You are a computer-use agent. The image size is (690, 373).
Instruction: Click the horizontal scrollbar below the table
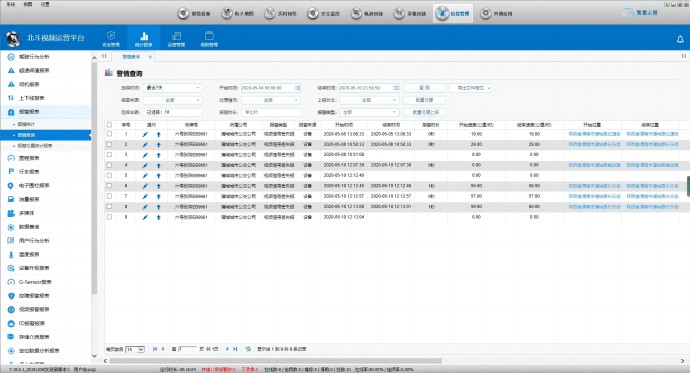coord(275,361)
